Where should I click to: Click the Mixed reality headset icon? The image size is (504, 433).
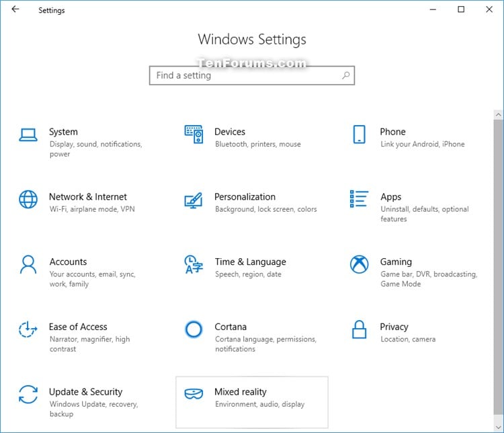coord(194,394)
